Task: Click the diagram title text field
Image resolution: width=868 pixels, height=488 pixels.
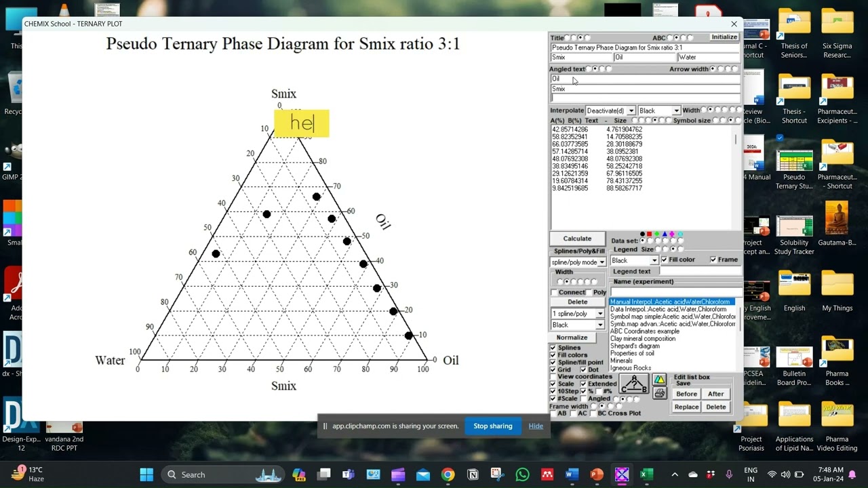Action: point(645,47)
